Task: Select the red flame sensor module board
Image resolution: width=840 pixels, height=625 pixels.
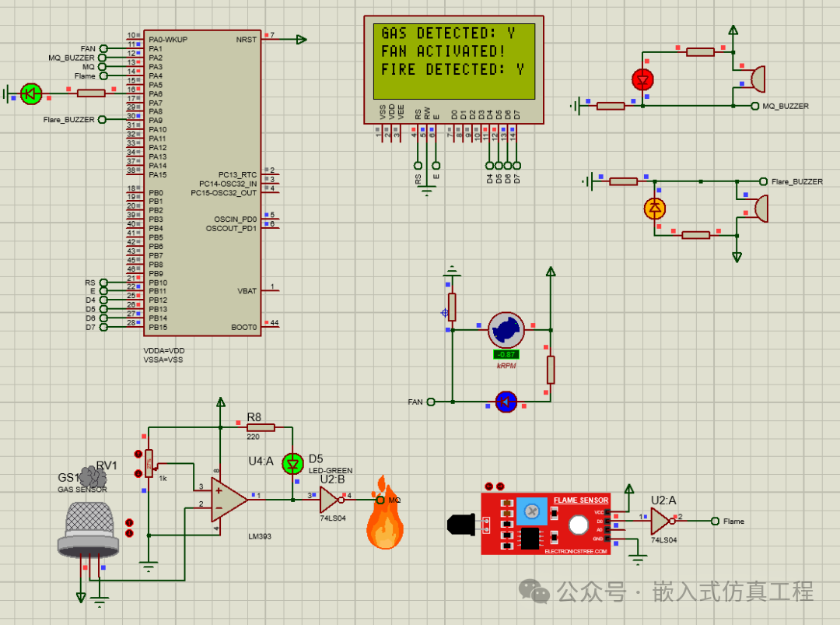Action: click(x=546, y=524)
